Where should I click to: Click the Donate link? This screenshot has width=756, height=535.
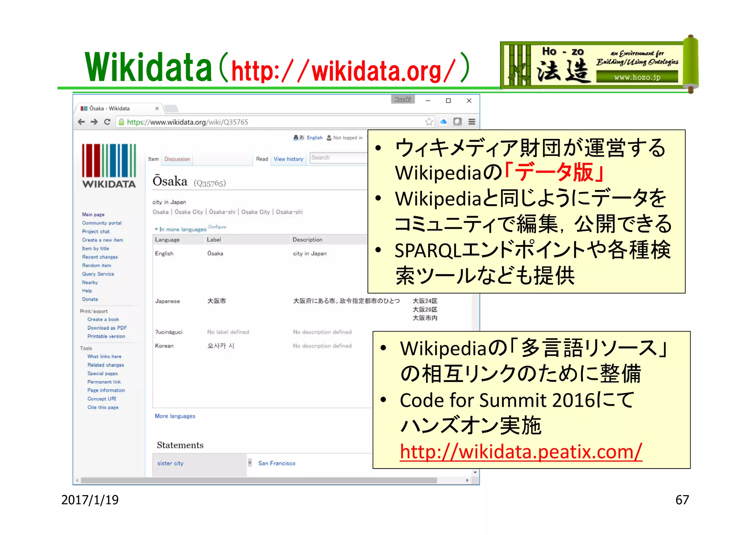pos(90,300)
